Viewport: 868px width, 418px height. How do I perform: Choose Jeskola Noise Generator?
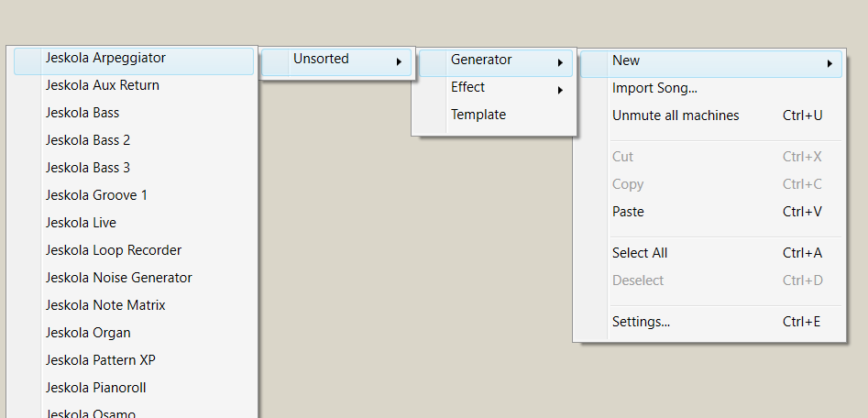(x=119, y=278)
